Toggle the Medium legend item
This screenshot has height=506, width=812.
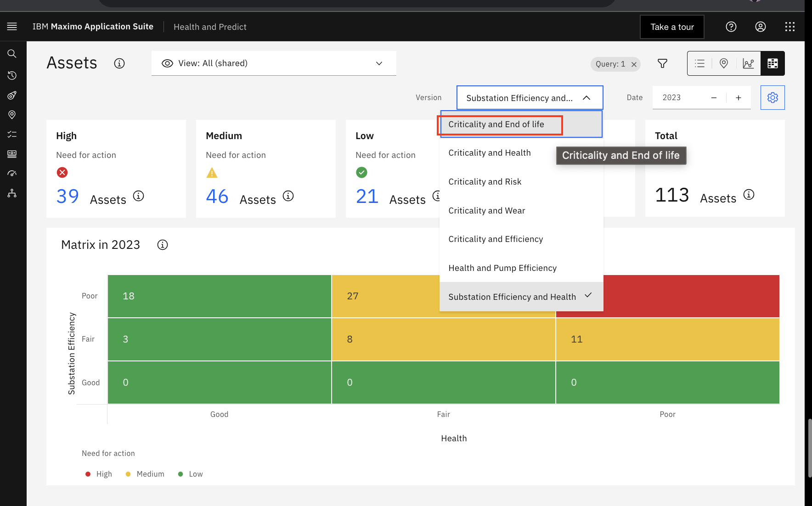click(145, 474)
